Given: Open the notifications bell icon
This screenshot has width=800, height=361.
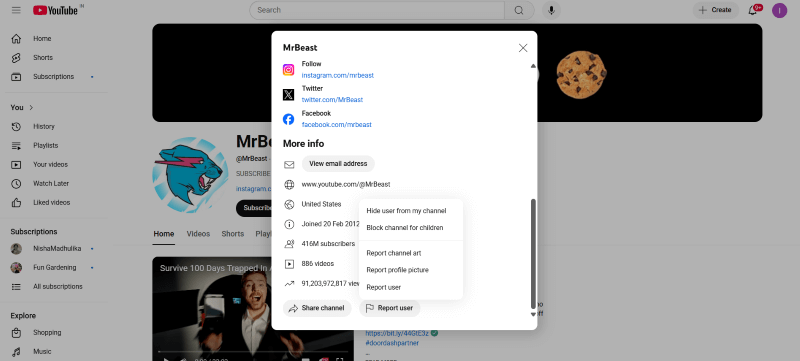Looking at the screenshot, I should click(x=753, y=10).
